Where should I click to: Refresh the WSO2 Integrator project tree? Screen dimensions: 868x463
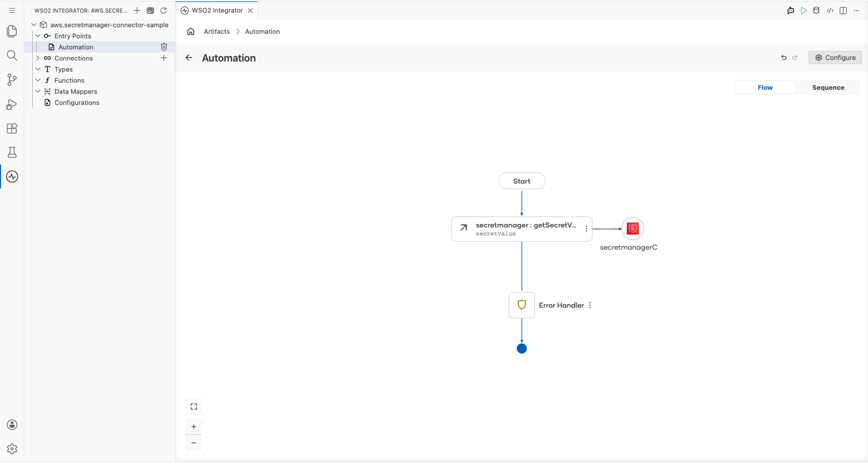coord(164,10)
